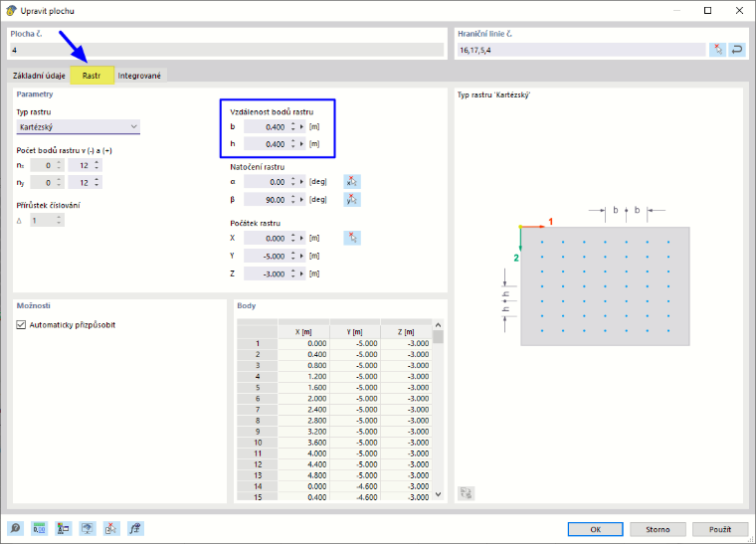Toggle Automaticky přizpůsobit checkbox
Screen dimensions: 756x544
21,325
